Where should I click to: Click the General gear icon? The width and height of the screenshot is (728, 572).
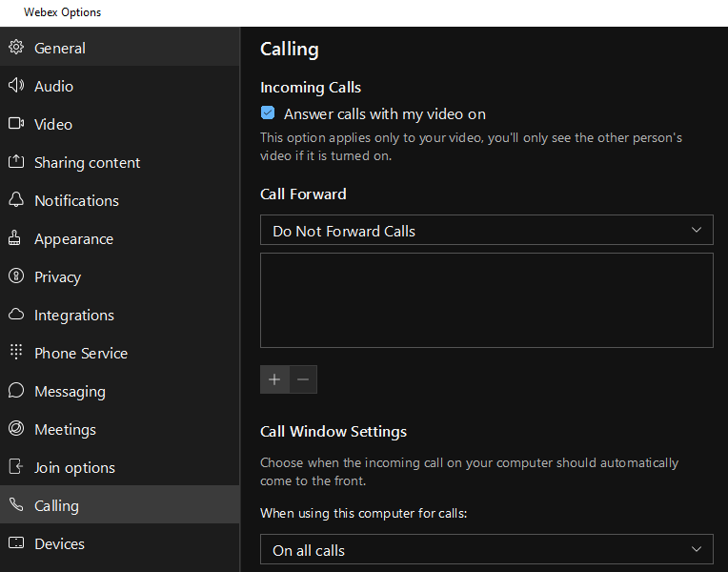(16, 47)
